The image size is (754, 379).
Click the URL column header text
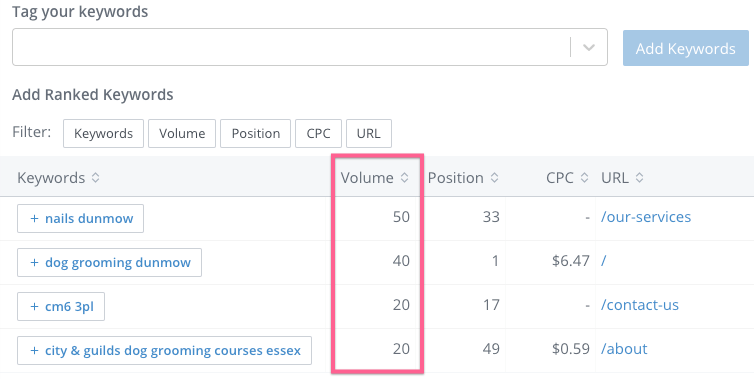coord(615,178)
